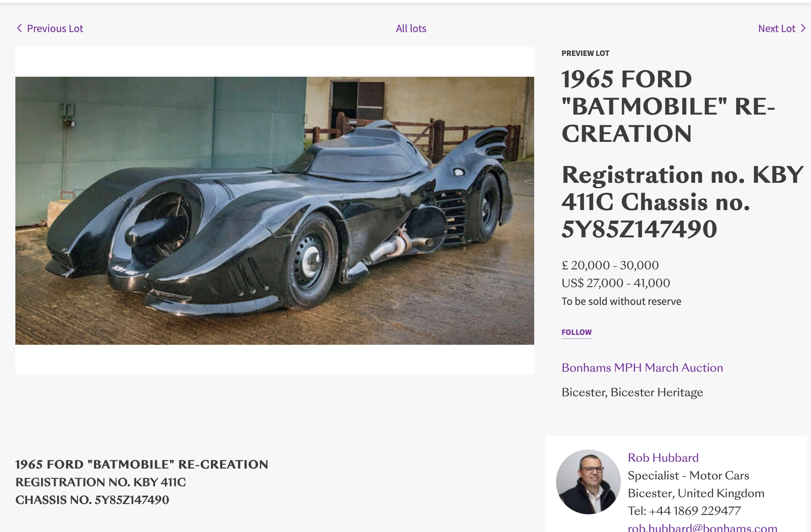Click Bicester, Bicester Heritage location text
Image resolution: width=811 pixels, height=532 pixels.
pyautogui.click(x=633, y=392)
